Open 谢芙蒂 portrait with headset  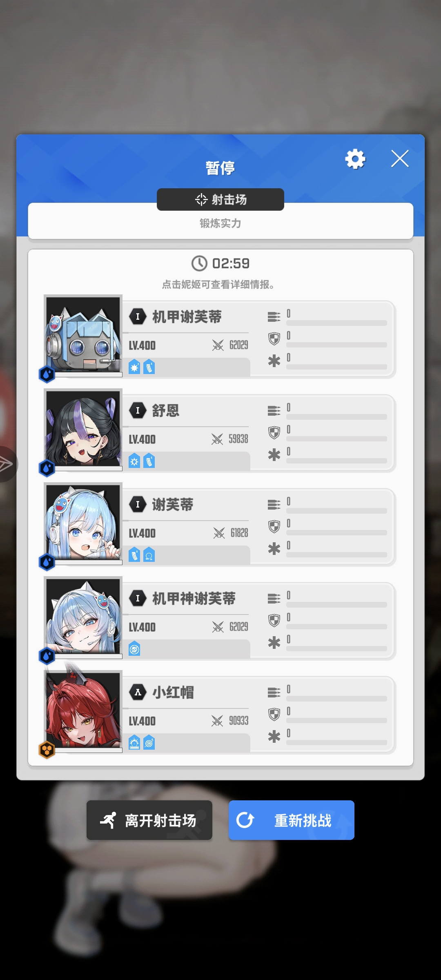83,523
